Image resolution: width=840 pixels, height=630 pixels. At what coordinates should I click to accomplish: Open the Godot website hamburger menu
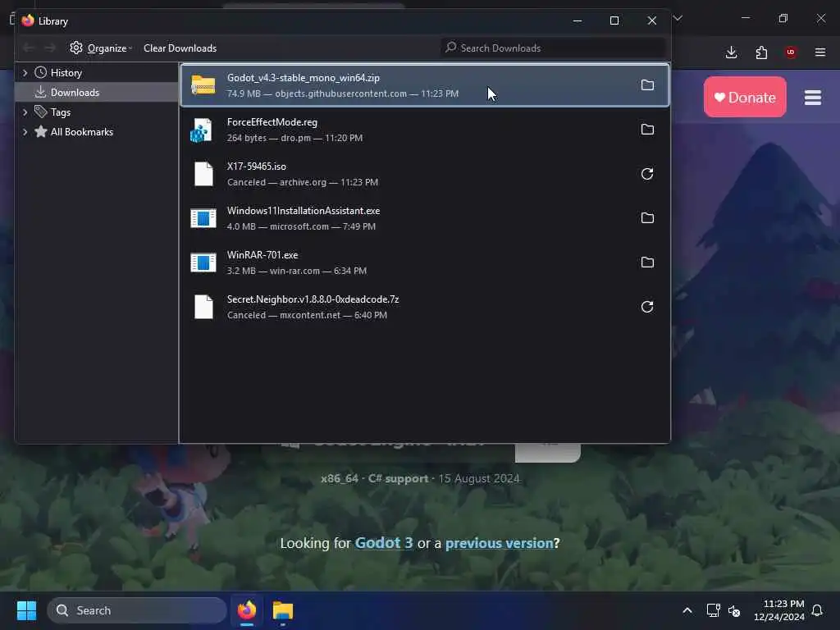click(x=813, y=98)
